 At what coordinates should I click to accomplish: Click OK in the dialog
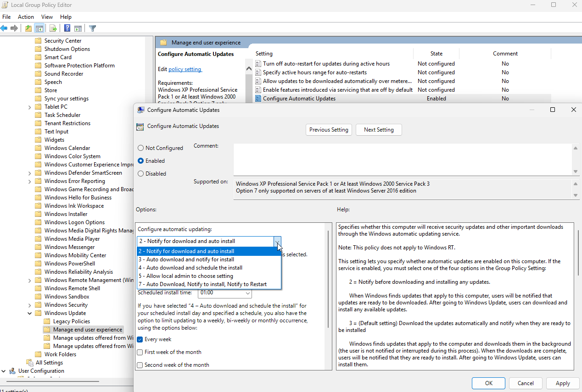click(x=488, y=383)
